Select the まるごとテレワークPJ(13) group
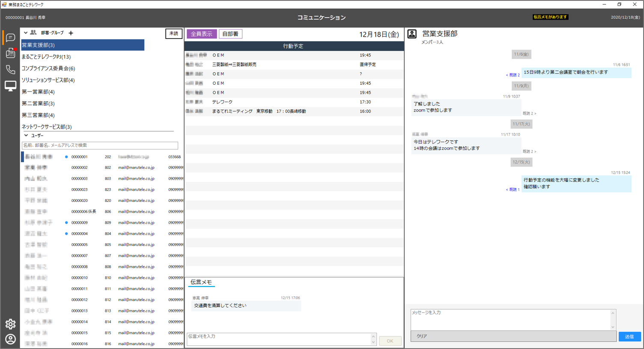 tap(46, 57)
